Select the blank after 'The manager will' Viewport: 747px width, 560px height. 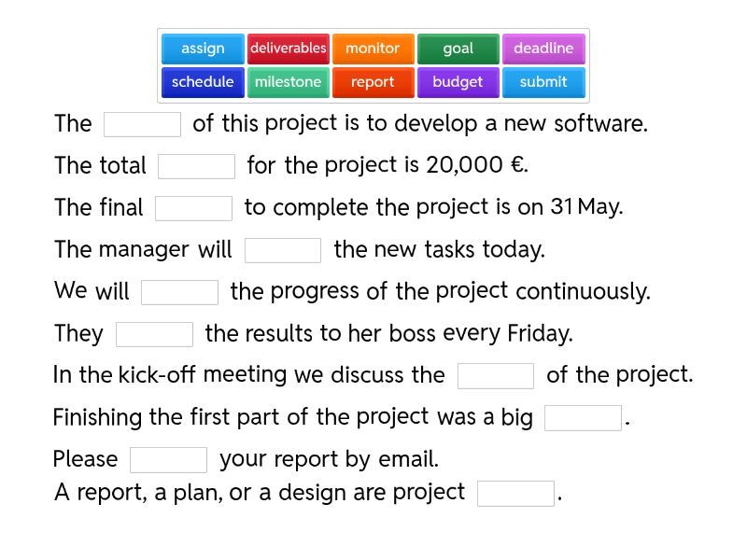point(283,250)
